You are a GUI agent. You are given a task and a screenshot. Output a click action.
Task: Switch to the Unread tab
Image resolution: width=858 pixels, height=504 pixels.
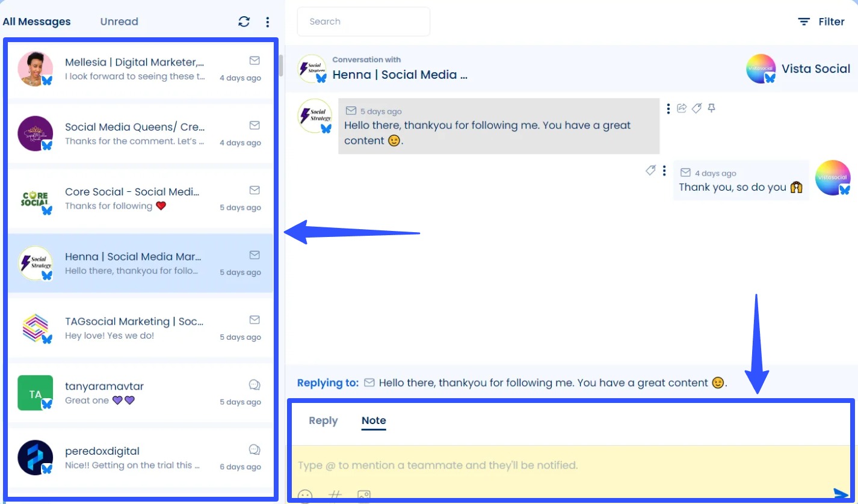[x=119, y=21]
